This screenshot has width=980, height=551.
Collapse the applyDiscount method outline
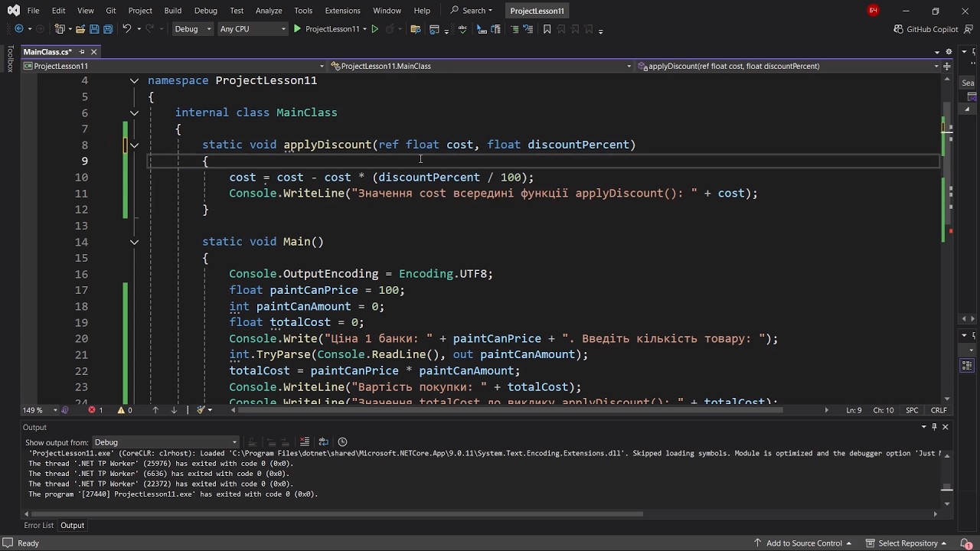(134, 145)
